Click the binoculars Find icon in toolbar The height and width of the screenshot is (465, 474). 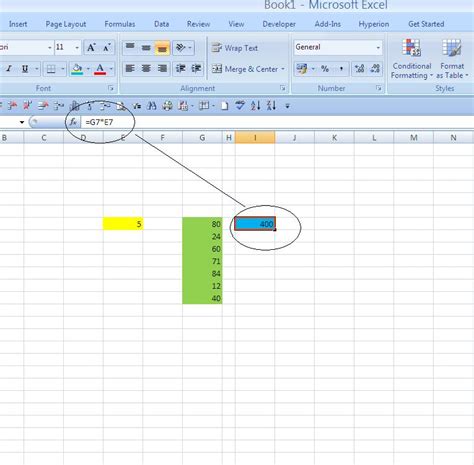click(152, 106)
